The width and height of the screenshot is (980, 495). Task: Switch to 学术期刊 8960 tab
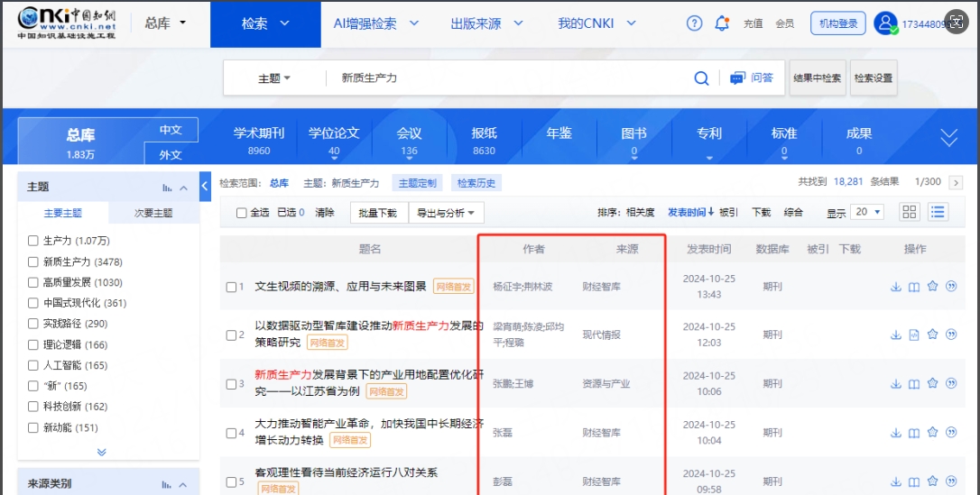click(x=259, y=141)
